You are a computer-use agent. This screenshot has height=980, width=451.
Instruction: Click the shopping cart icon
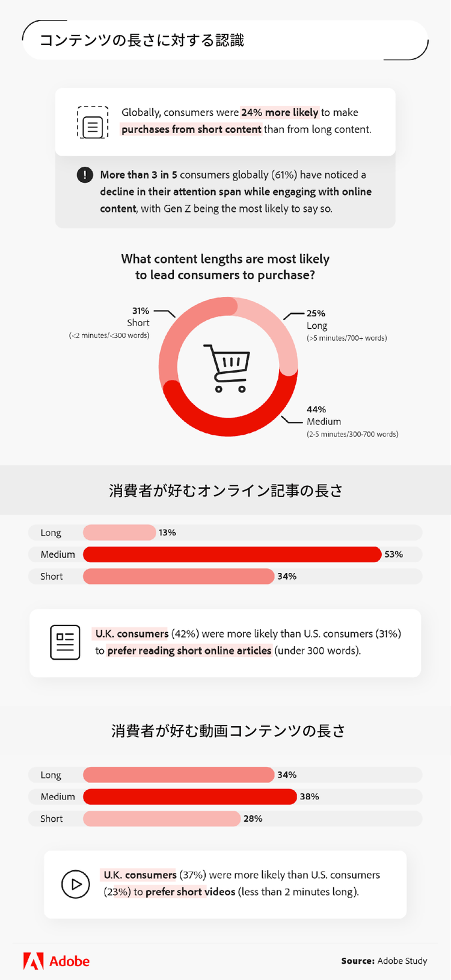(227, 368)
